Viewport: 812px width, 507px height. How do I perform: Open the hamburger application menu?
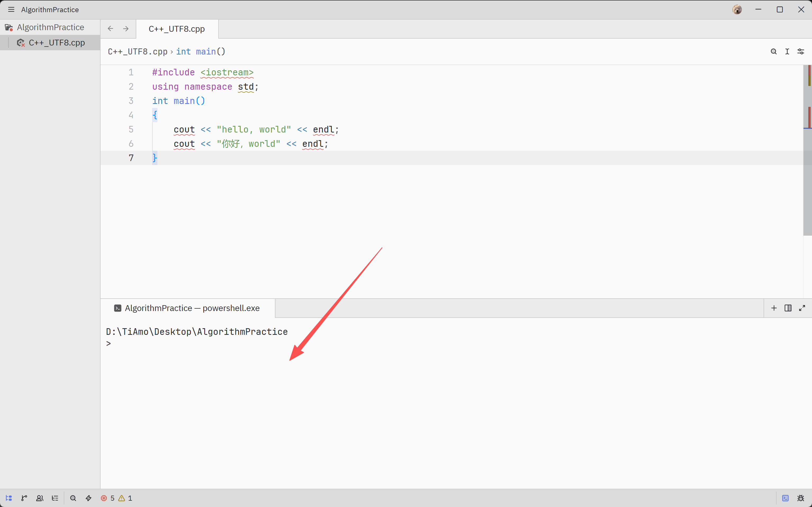11,10
